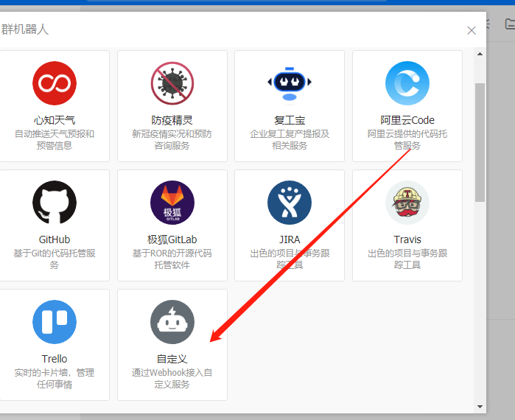Choose the 防疫精灵 virus icon

coord(172,83)
